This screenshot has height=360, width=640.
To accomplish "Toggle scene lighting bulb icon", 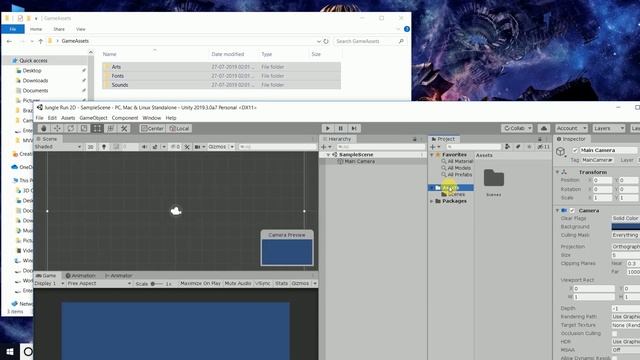I will tap(104, 147).
